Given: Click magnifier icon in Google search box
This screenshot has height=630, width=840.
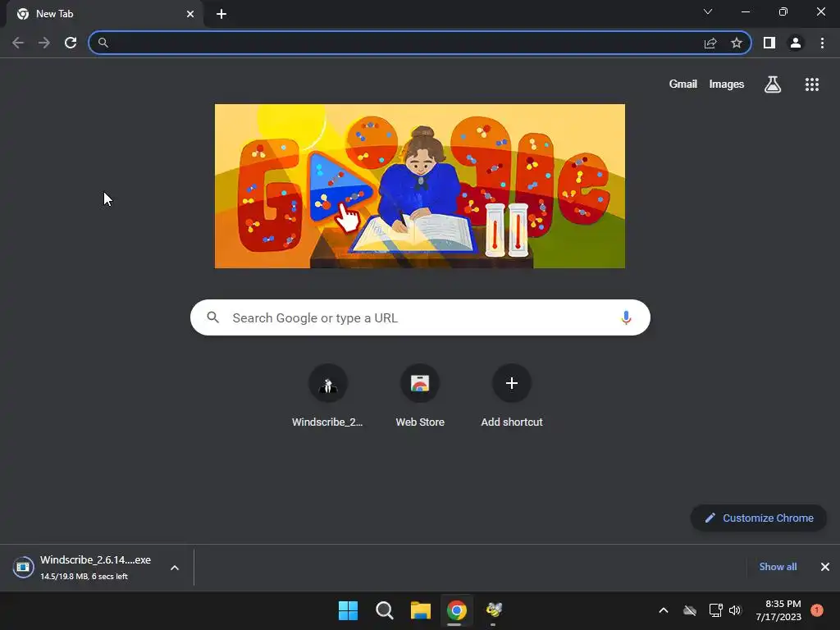Looking at the screenshot, I should tap(212, 317).
